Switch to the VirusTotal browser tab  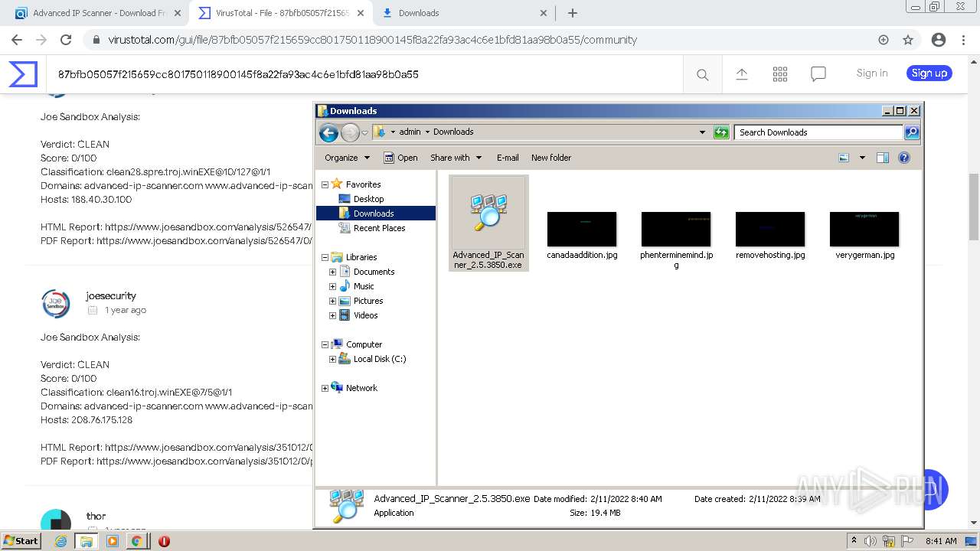279,13
